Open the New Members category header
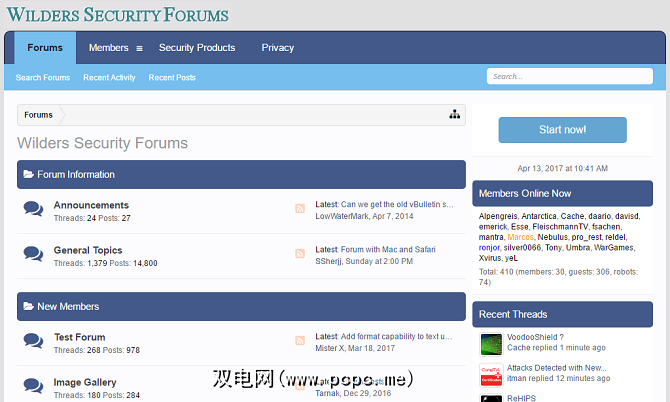This screenshot has width=670, height=402. tap(241, 306)
